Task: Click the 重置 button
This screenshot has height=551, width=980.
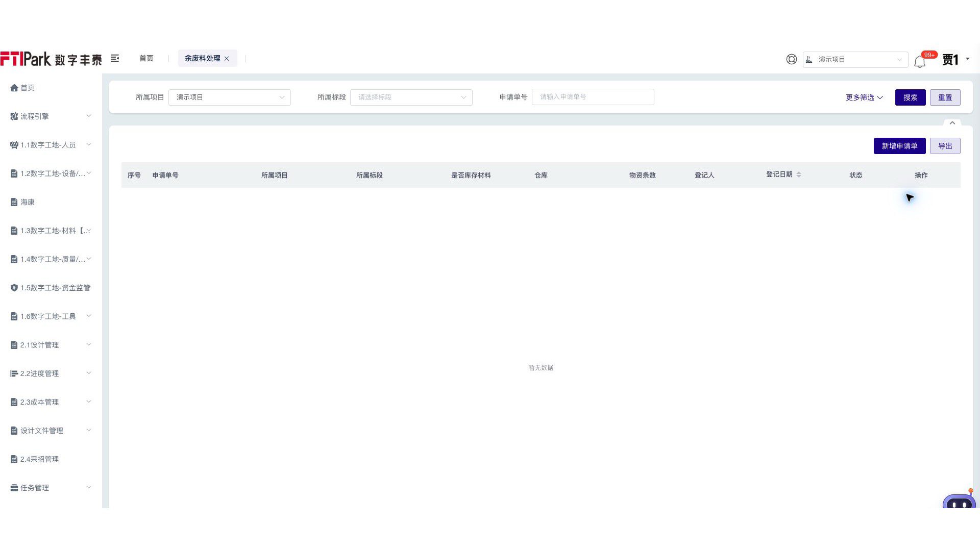Action: tap(945, 97)
